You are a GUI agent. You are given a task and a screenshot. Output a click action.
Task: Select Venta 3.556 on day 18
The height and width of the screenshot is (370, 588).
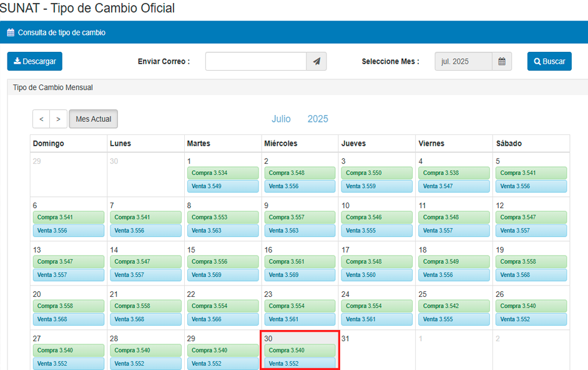pyautogui.click(x=454, y=274)
